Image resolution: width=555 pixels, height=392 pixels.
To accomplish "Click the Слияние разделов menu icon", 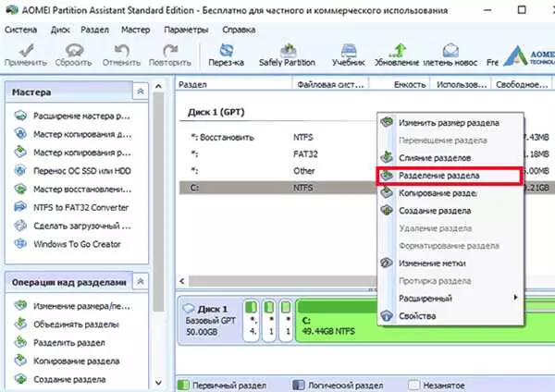I will coord(387,157).
